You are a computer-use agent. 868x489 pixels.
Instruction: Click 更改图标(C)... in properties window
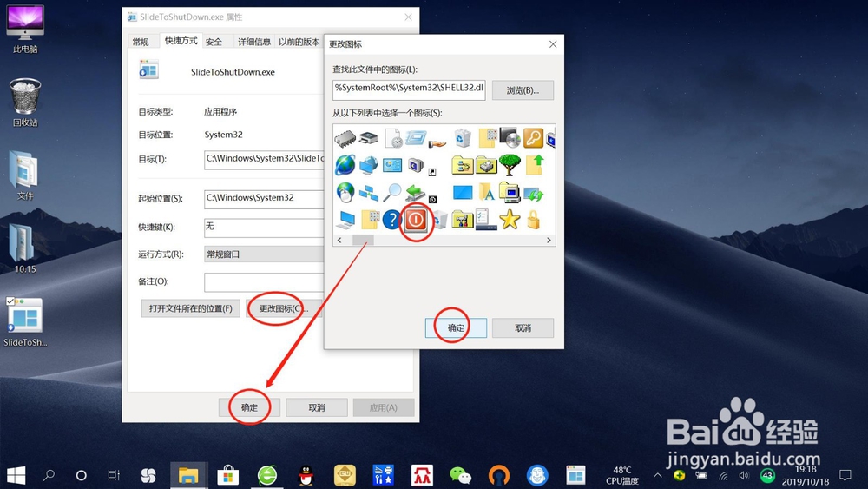pos(284,308)
